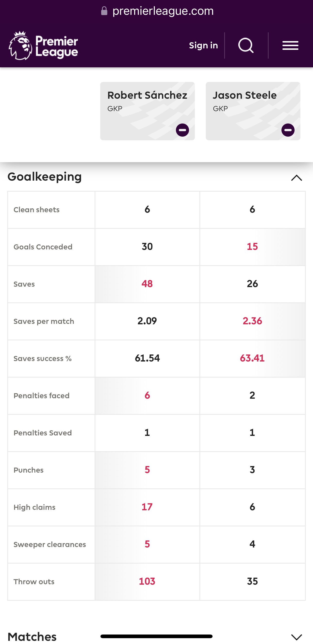
Task: Tap the search magnifier icon
Action: click(246, 45)
